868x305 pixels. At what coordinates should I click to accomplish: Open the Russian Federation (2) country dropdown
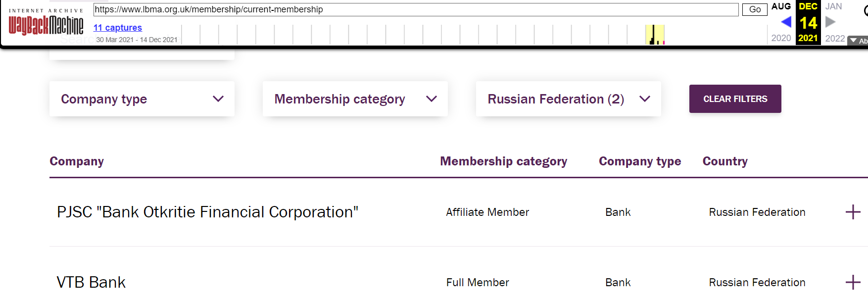(x=568, y=99)
